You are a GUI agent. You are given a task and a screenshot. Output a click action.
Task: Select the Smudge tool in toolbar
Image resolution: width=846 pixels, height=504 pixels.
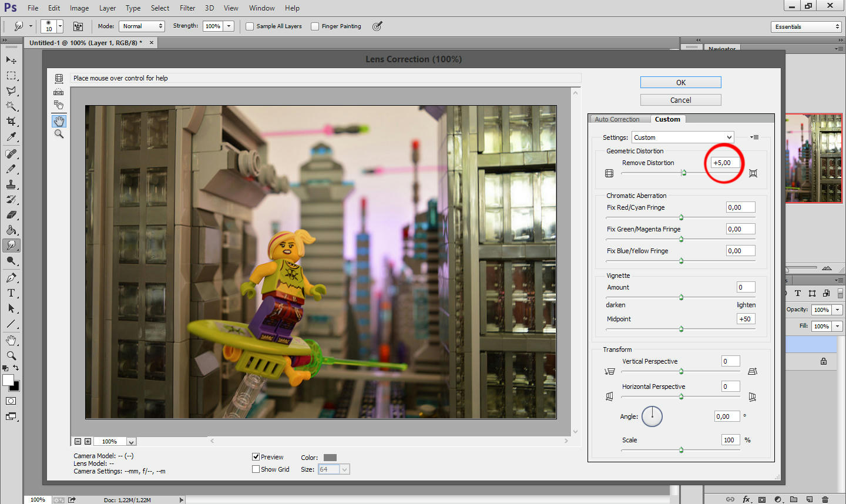coord(11,246)
